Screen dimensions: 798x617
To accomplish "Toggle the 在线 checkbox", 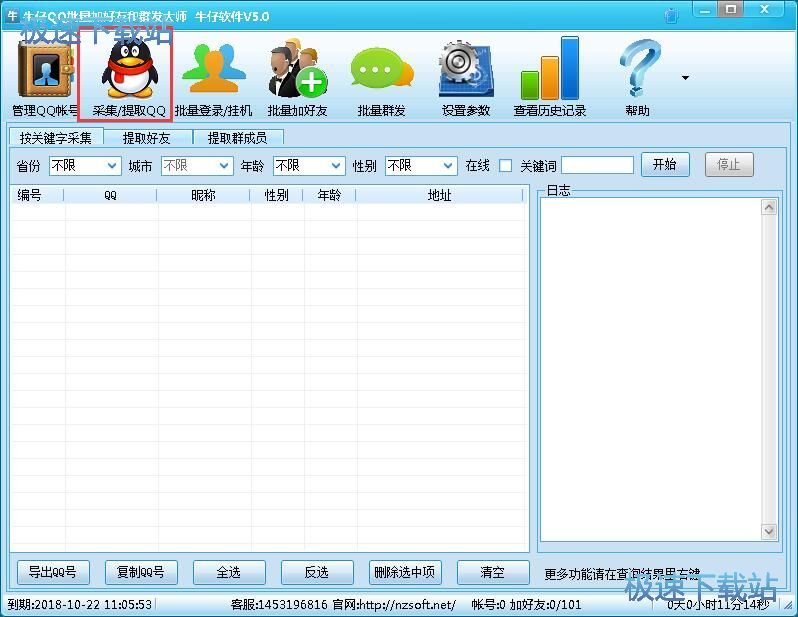I will (x=505, y=166).
